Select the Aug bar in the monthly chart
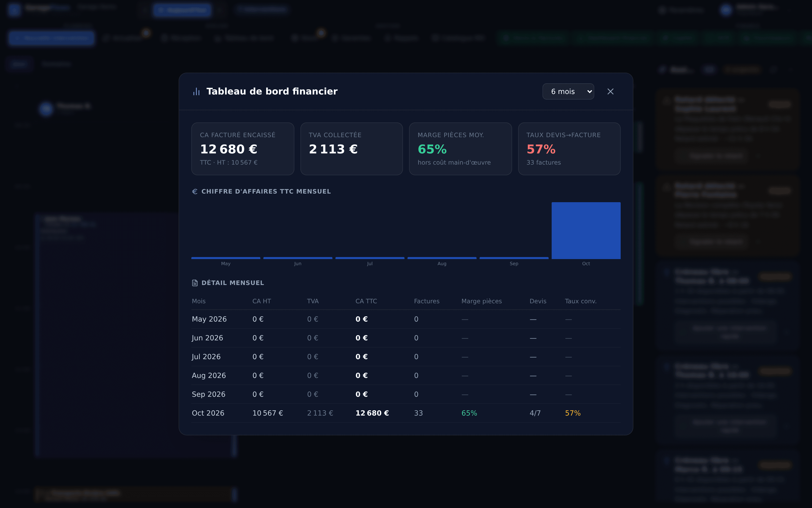The image size is (812, 508). click(x=442, y=258)
